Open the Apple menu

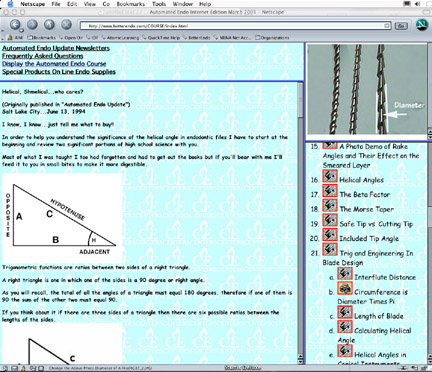pyautogui.click(x=11, y=4)
